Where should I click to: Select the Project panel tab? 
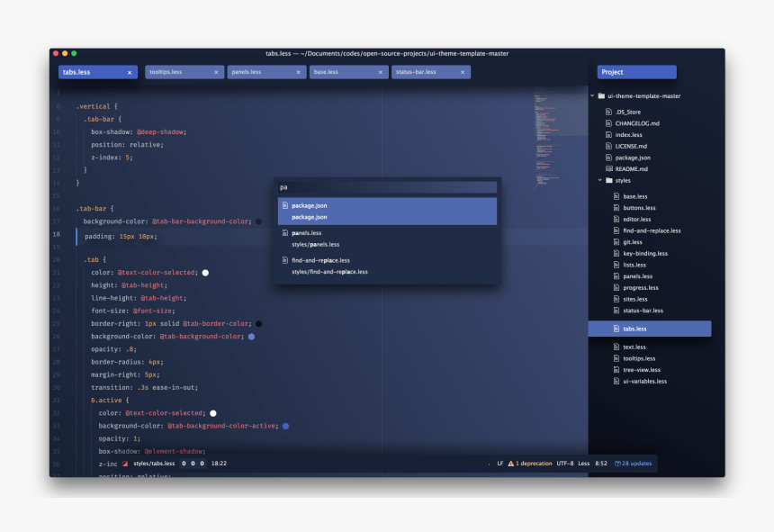pyautogui.click(x=637, y=72)
